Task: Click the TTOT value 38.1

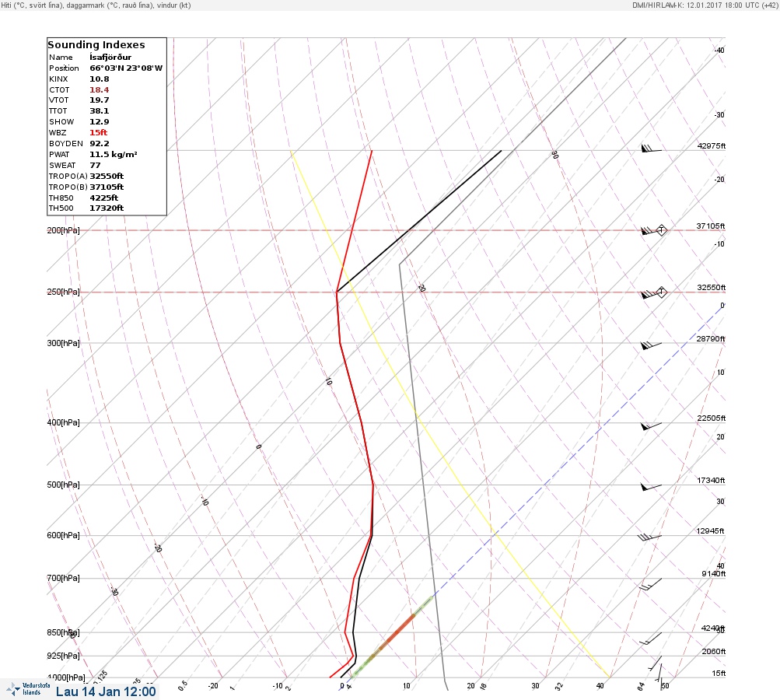Action: [x=100, y=111]
